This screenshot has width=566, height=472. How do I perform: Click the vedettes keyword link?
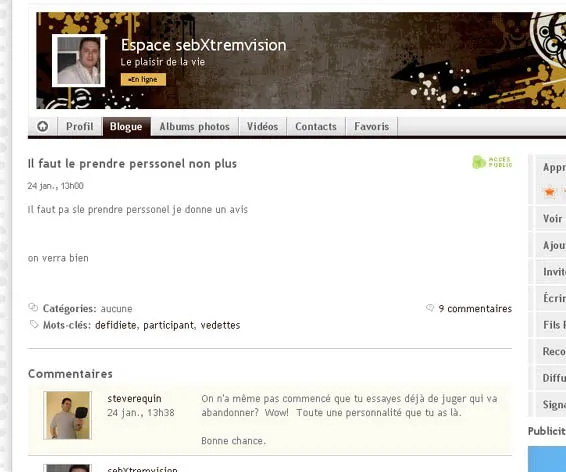pos(220,325)
